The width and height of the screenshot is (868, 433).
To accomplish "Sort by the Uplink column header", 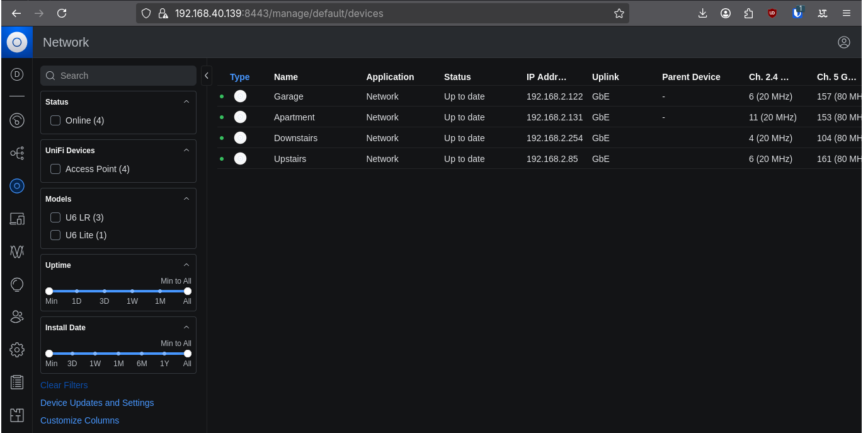I will 605,77.
